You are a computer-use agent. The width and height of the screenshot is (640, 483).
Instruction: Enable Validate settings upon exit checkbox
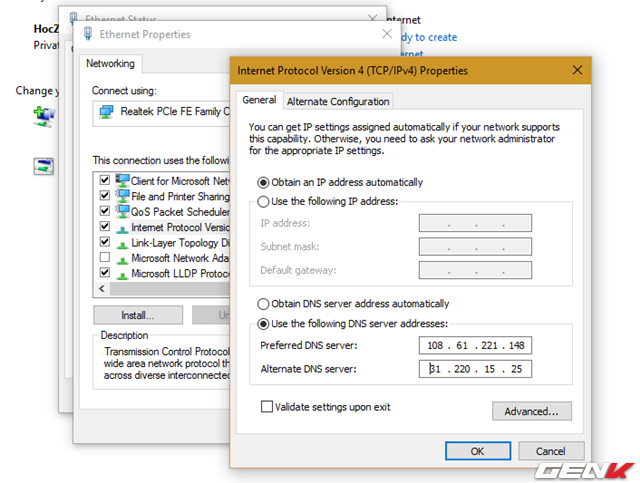pos(266,407)
